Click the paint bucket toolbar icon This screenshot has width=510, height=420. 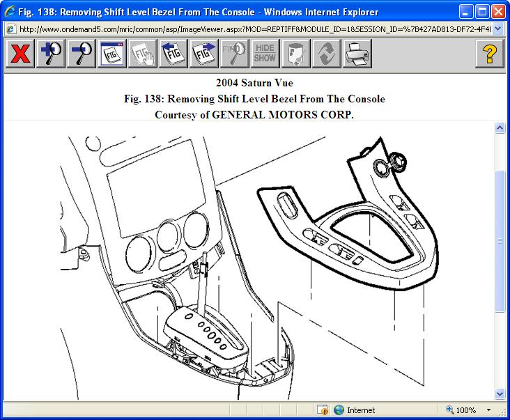tap(295, 54)
